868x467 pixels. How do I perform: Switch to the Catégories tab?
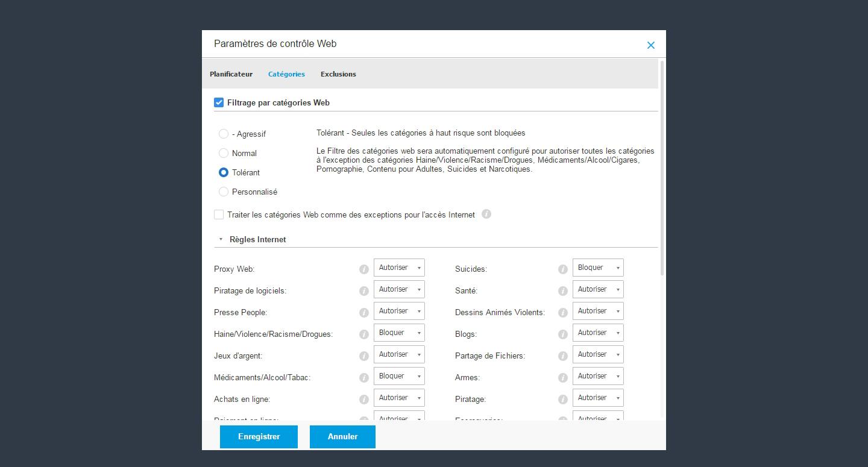[x=286, y=74]
